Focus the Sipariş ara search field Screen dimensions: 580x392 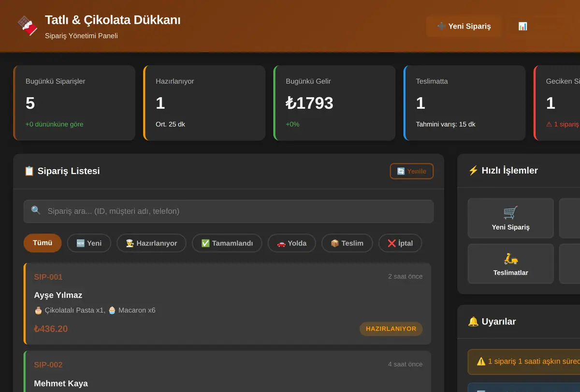pos(229,211)
